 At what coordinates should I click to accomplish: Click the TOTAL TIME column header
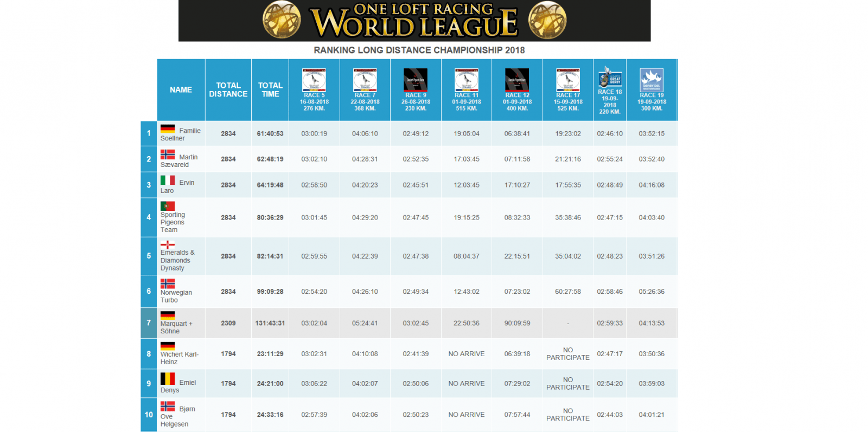click(x=270, y=90)
